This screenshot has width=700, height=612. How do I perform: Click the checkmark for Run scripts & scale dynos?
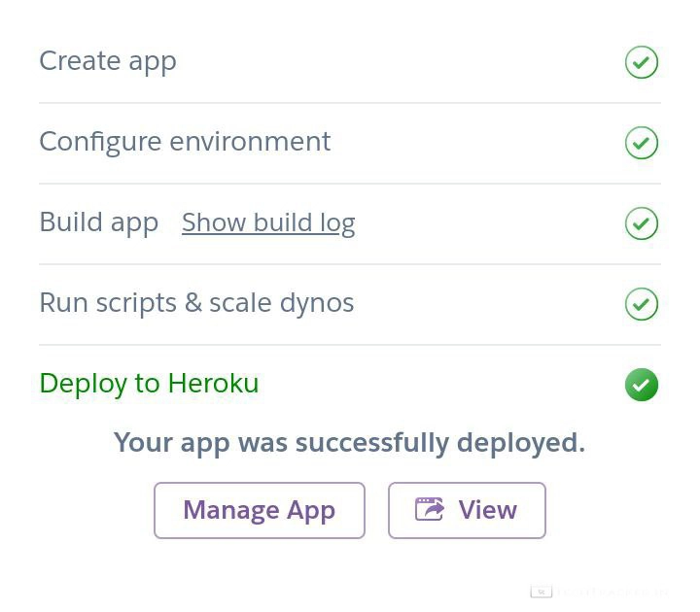642,304
